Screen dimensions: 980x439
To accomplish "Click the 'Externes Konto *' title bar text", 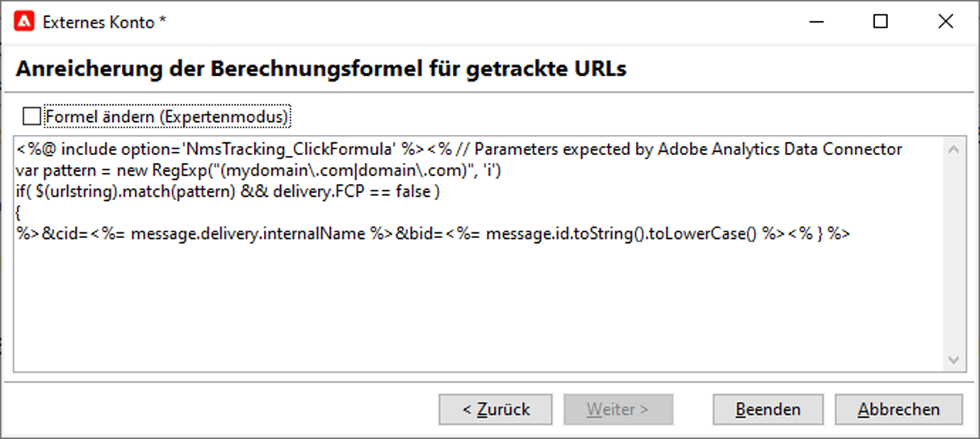I will tap(103, 22).
